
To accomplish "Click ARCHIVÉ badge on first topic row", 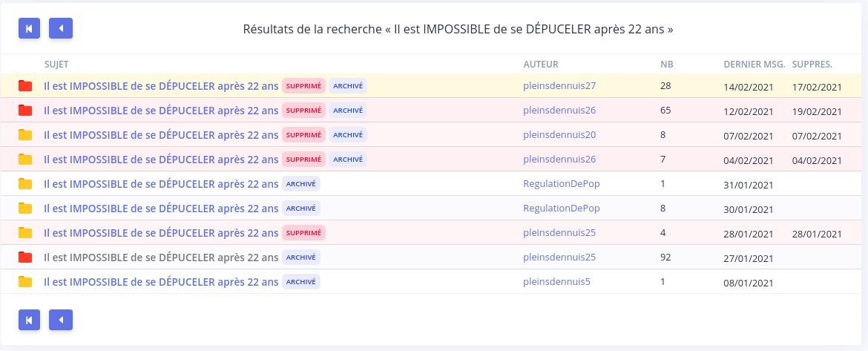I will (x=348, y=86).
